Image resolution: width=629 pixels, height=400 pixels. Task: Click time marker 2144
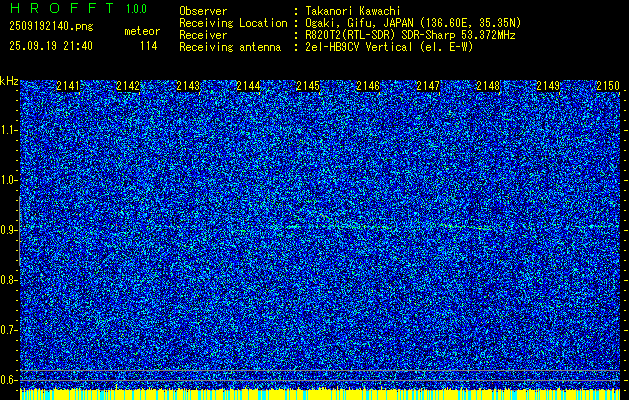248,86
